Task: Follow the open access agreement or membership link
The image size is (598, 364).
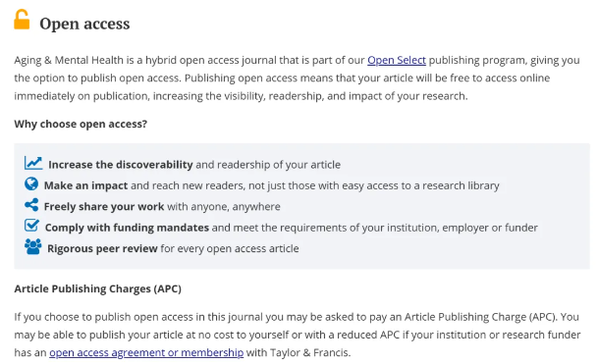Action: click(146, 352)
